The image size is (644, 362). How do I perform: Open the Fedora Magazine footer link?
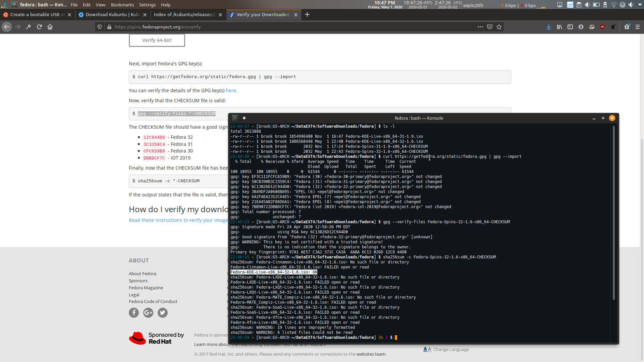coord(146,288)
